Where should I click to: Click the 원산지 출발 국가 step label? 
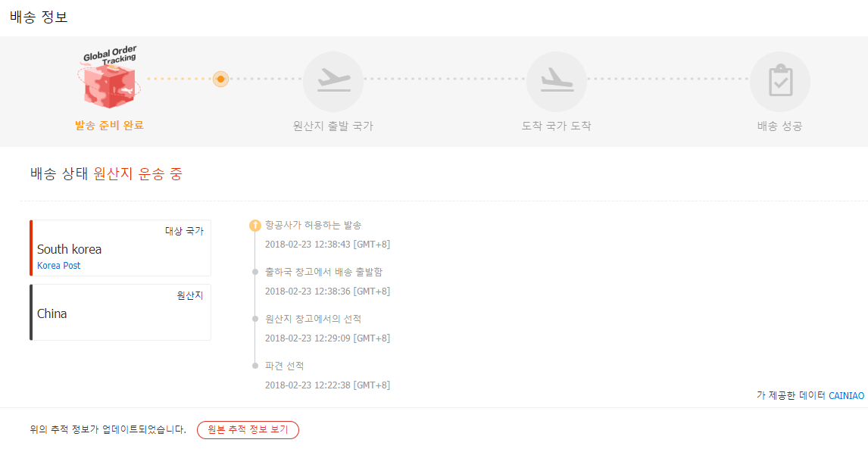(x=333, y=126)
